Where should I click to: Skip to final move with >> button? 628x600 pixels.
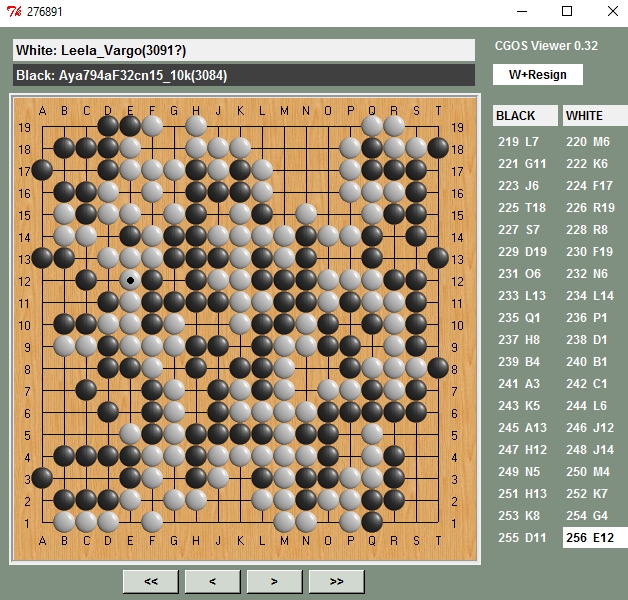pos(336,581)
